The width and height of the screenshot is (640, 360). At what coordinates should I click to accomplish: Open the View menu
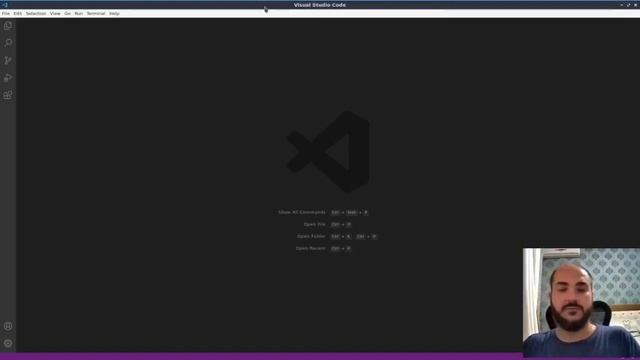pyautogui.click(x=55, y=13)
